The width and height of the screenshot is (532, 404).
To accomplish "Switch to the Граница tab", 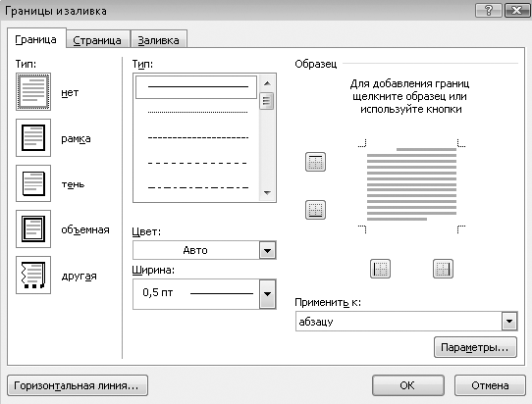I will pyautogui.click(x=36, y=39).
